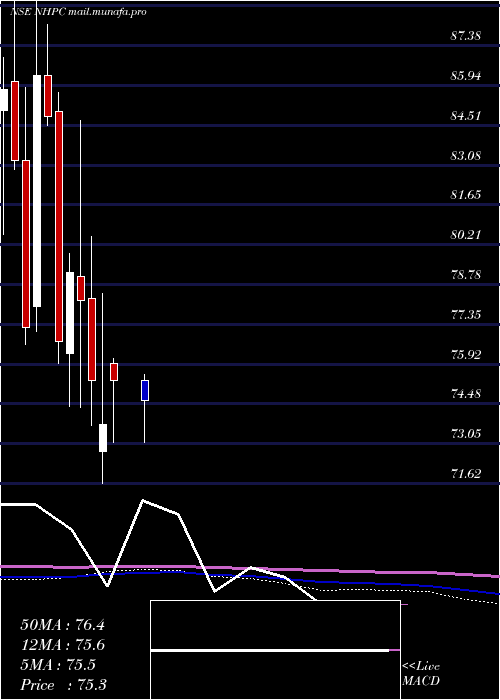Click the 84.51 price axis label
The height and width of the screenshot is (700, 500).
click(x=466, y=116)
